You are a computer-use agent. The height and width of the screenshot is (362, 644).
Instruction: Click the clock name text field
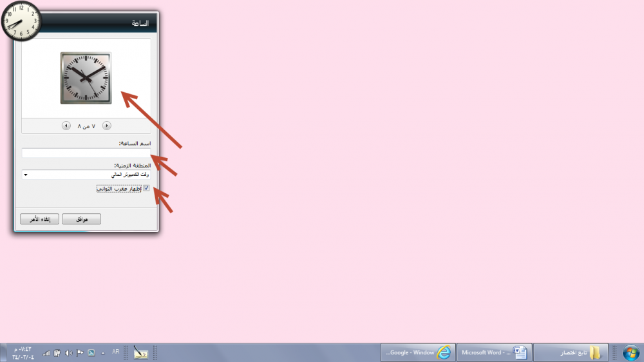point(86,153)
